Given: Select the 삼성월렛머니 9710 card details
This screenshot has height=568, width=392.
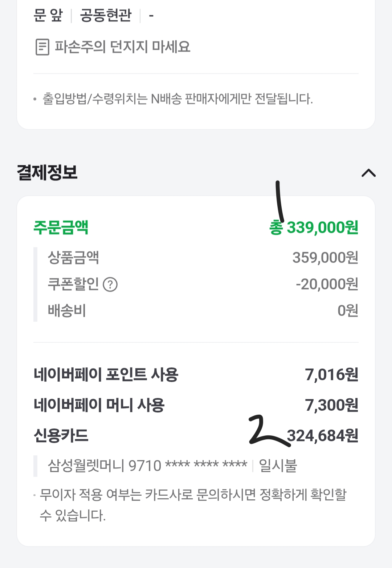Looking at the screenshot, I should coord(147,466).
